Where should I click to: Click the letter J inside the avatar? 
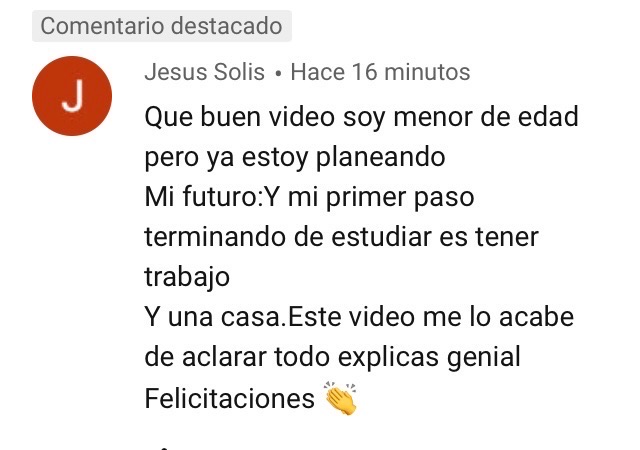coord(73,96)
